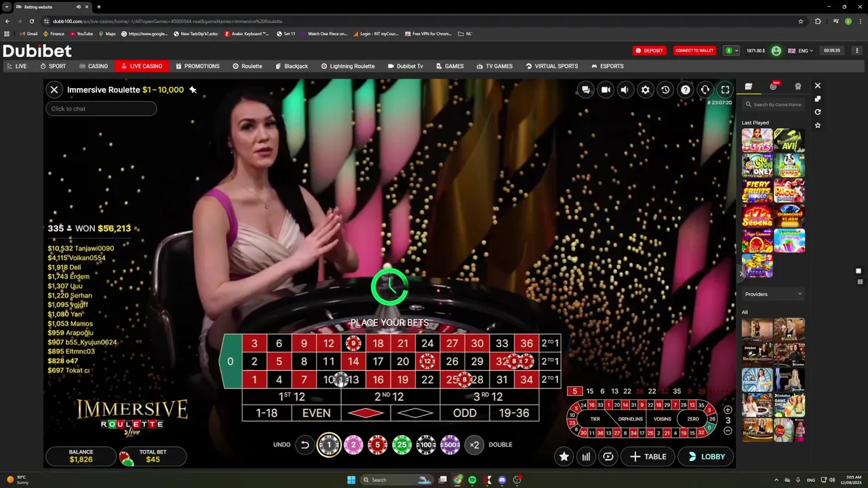Click the chat input field
868x488 pixels.
(101, 108)
